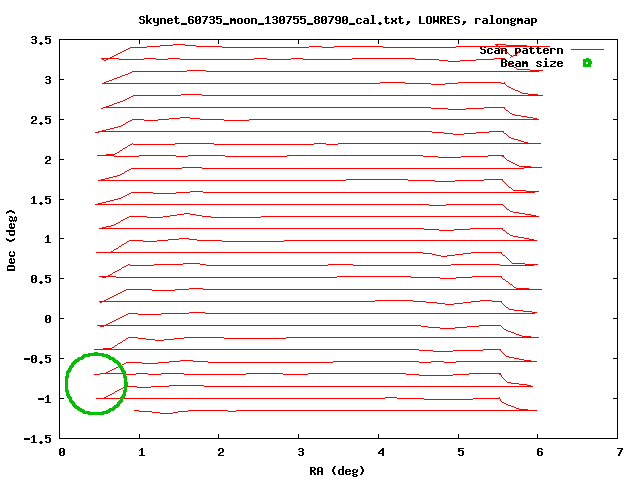Click the green beam size marker in legend
This screenshot has height=480, width=640.
pos(587,63)
